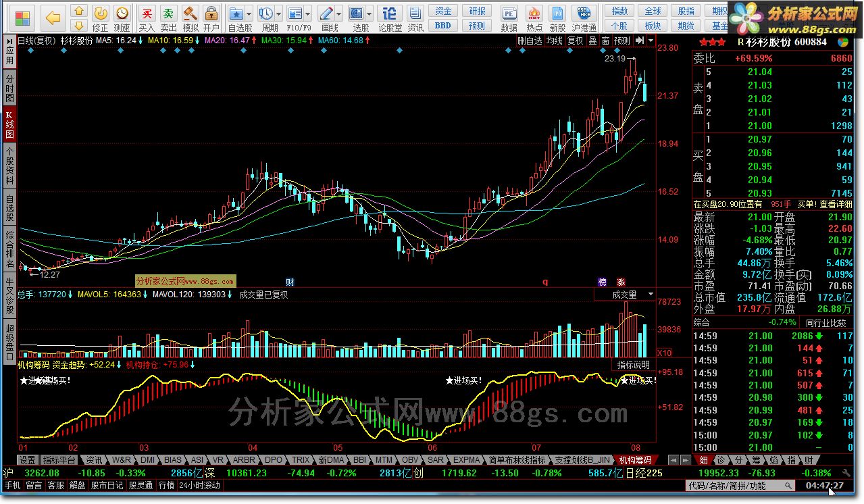Click the 资金 button
Viewport: 864px width, 504px height.
443,11
